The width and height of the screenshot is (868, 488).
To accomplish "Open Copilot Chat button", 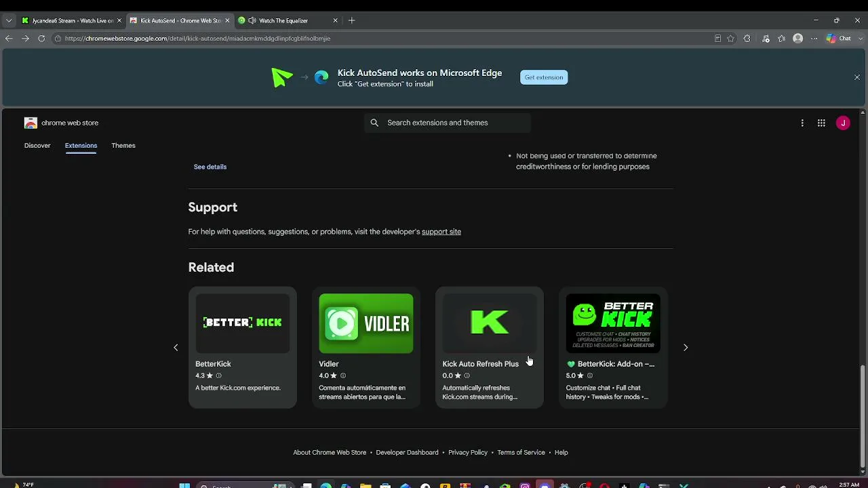I will [838, 39].
